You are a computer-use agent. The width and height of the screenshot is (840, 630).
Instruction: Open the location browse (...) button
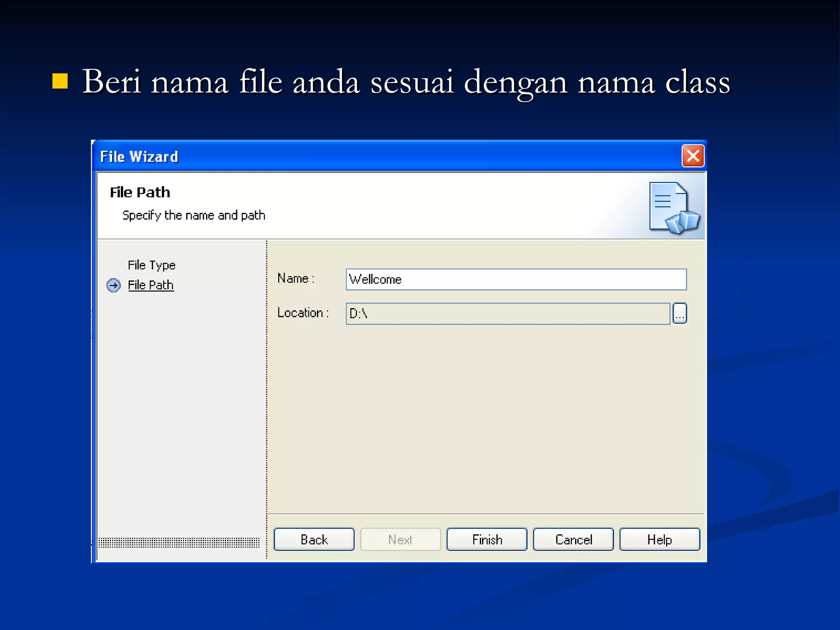coord(680,313)
